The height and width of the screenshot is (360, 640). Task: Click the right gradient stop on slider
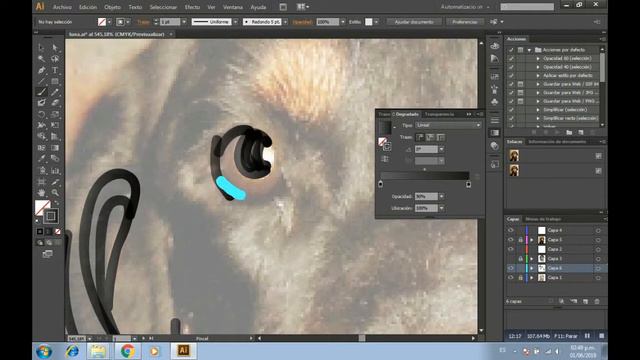click(x=468, y=184)
